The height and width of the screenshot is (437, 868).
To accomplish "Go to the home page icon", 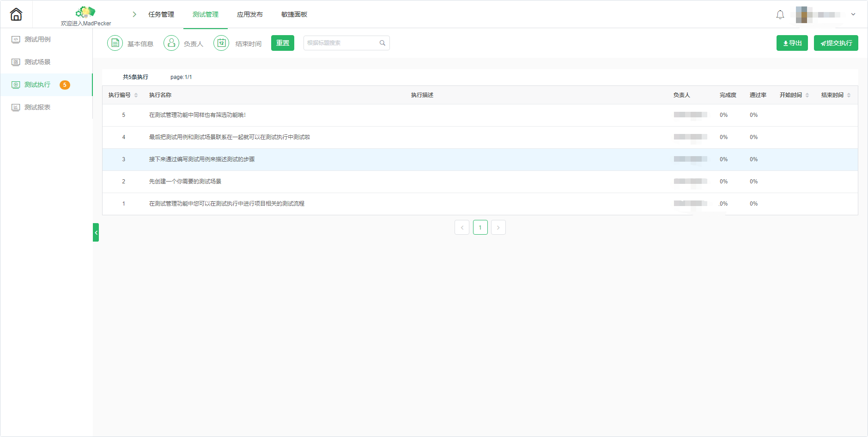I will pos(16,14).
